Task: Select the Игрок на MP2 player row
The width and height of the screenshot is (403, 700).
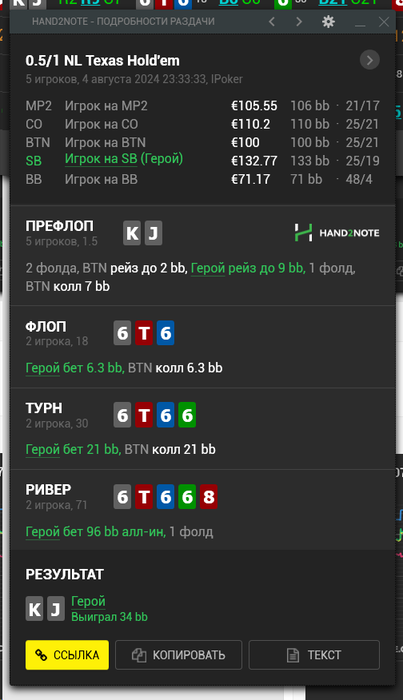Action: point(203,106)
